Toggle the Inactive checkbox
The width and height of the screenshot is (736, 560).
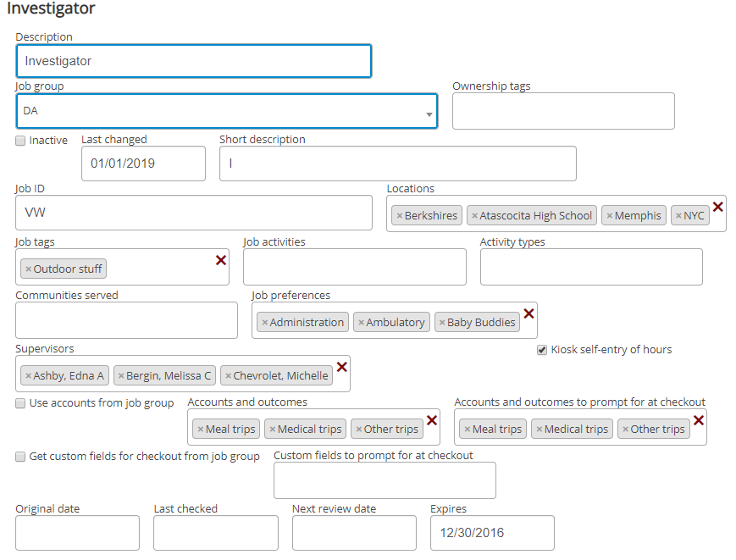20,141
